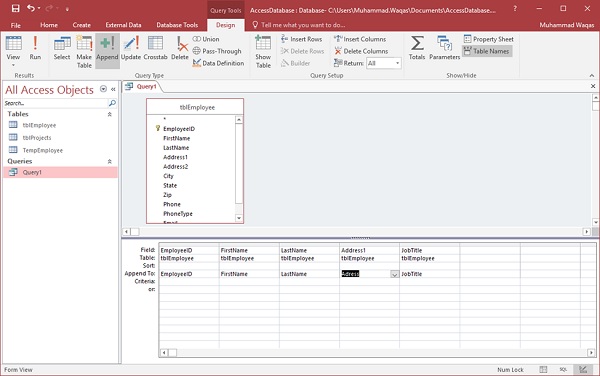Save the query using the floppy icon
Image resolution: width=600 pixels, height=376 pixels.
point(15,8)
